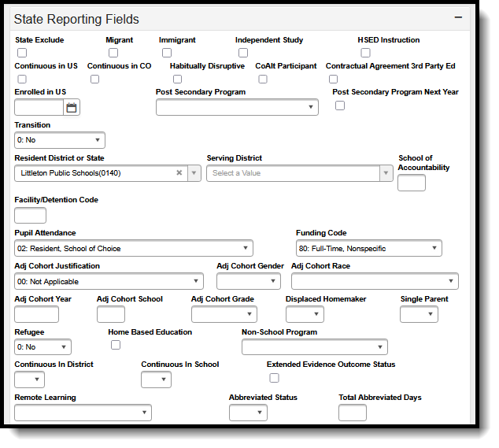
Task: Open Continuous In School dropdown
Action: 156,380
